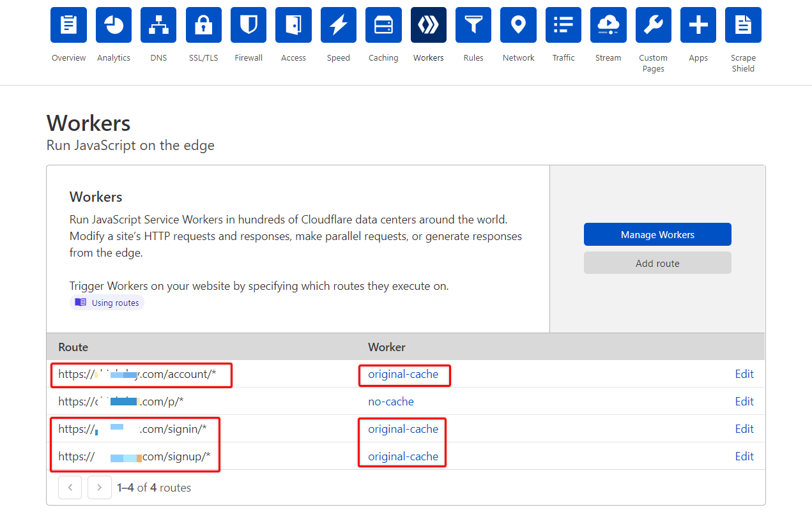The height and width of the screenshot is (512, 812).
Task: Open the Speed lightning bolt icon
Action: click(x=339, y=25)
